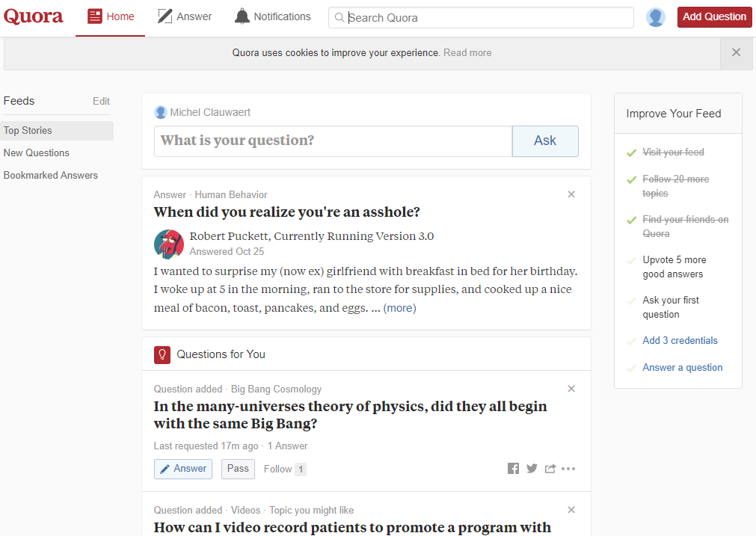Share the Big Bang question on Facebook

513,469
